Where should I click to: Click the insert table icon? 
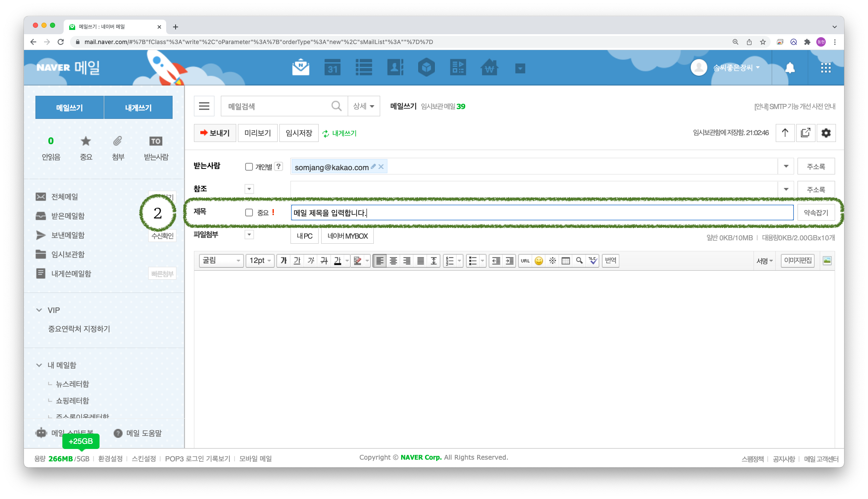566,261
